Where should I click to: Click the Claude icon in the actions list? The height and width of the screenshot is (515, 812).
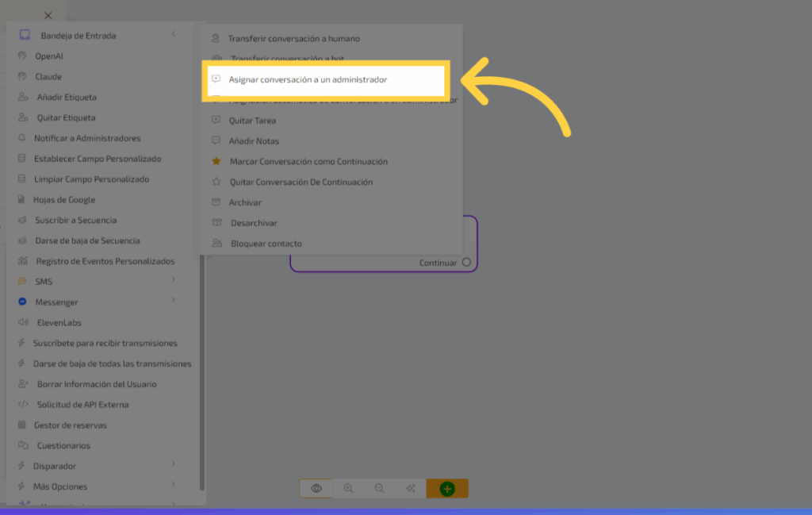click(23, 77)
